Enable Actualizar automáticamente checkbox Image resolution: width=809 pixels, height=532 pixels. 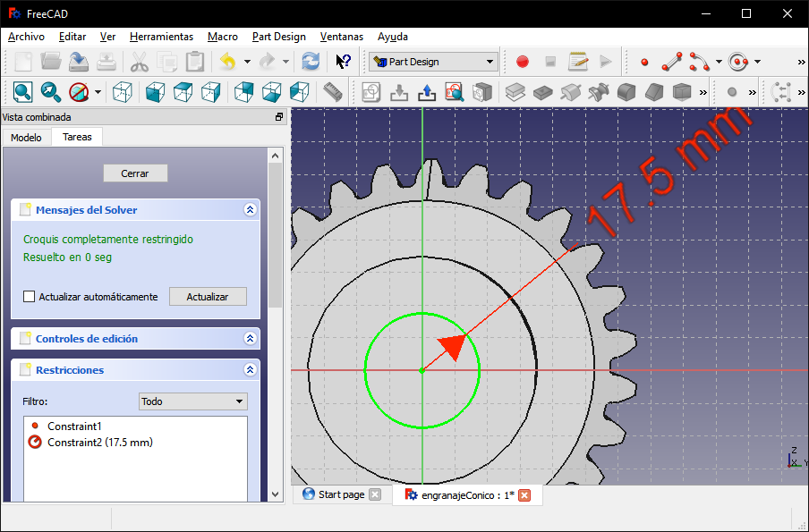tap(30, 297)
